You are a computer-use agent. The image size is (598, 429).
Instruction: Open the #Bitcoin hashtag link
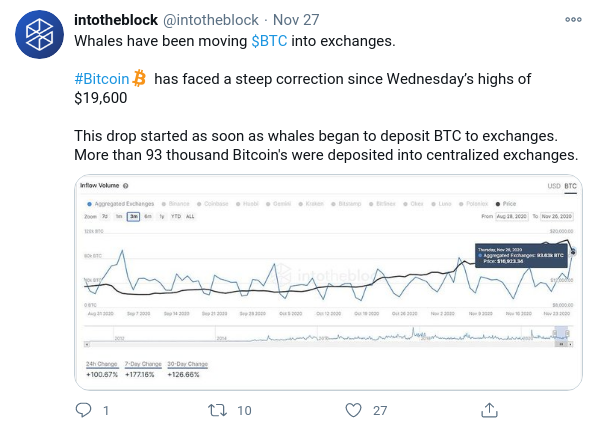tap(102, 79)
